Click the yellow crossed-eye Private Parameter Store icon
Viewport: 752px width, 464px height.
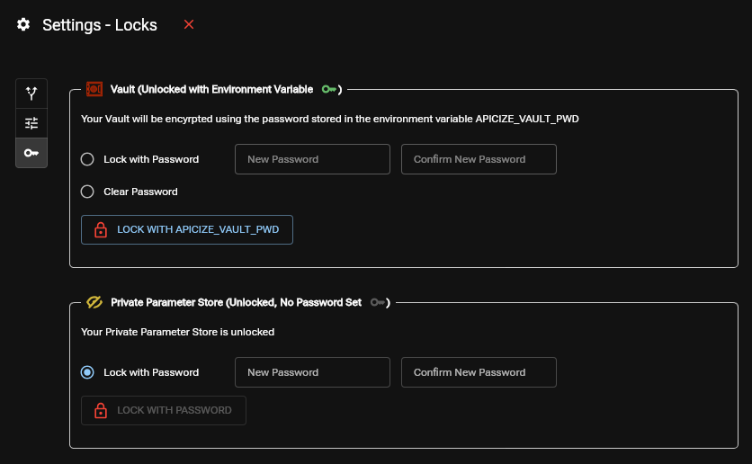[95, 302]
